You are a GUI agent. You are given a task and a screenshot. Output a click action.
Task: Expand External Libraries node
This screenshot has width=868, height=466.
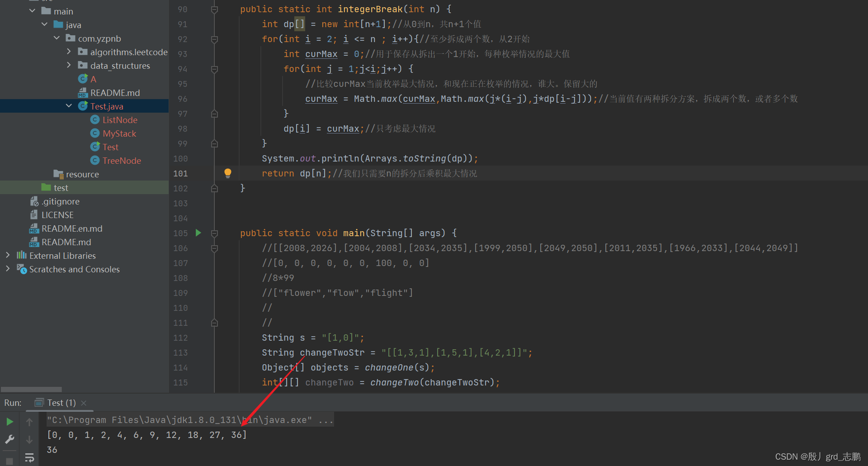8,255
